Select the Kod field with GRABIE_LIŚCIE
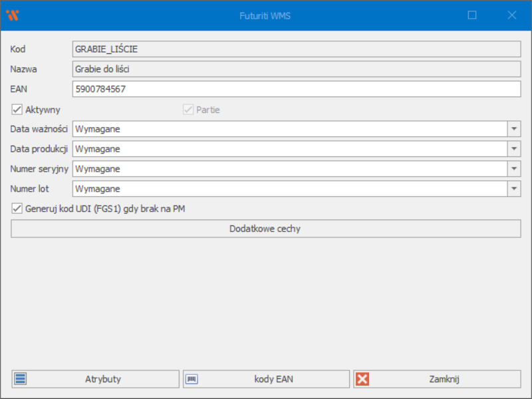Viewport: 532px width, 399px height. [x=296, y=49]
